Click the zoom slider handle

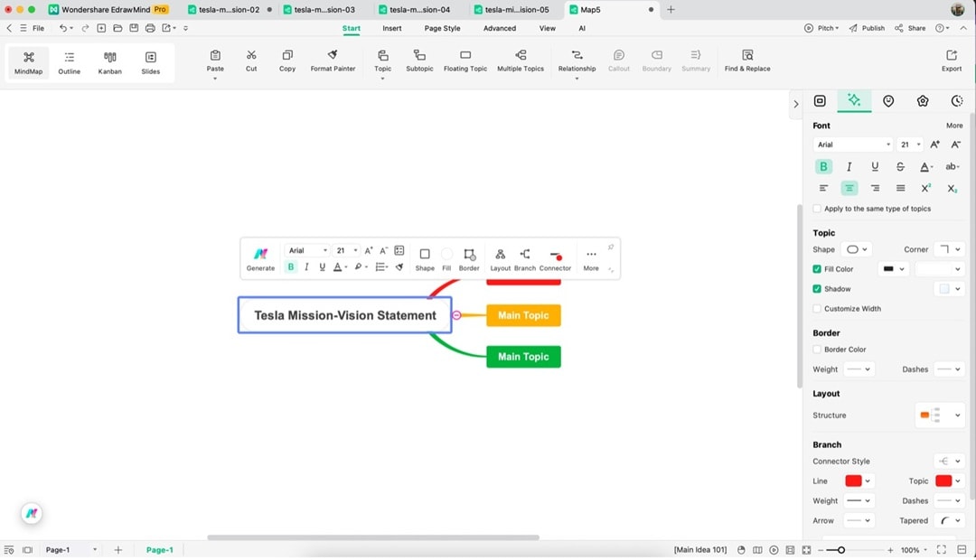point(841,550)
